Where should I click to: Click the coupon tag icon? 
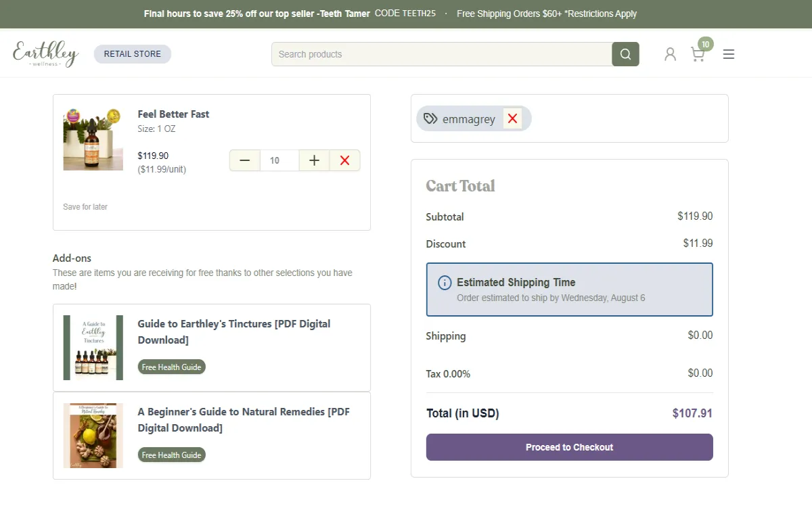coord(430,119)
